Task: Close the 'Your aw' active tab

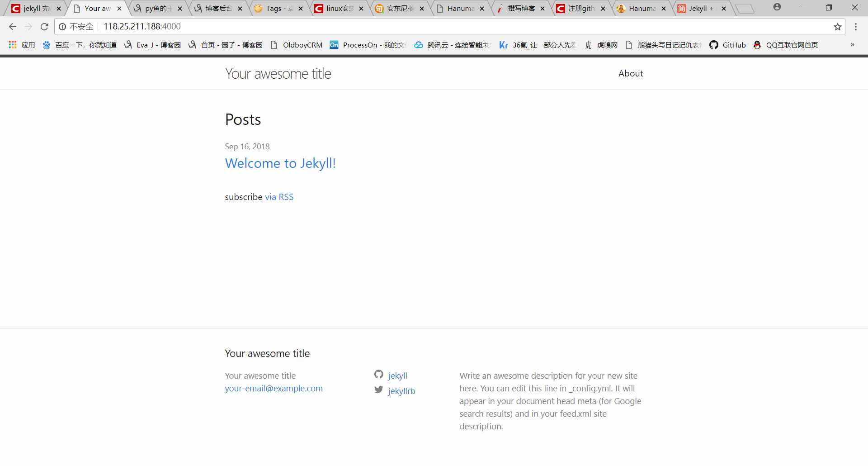Action: pos(119,9)
